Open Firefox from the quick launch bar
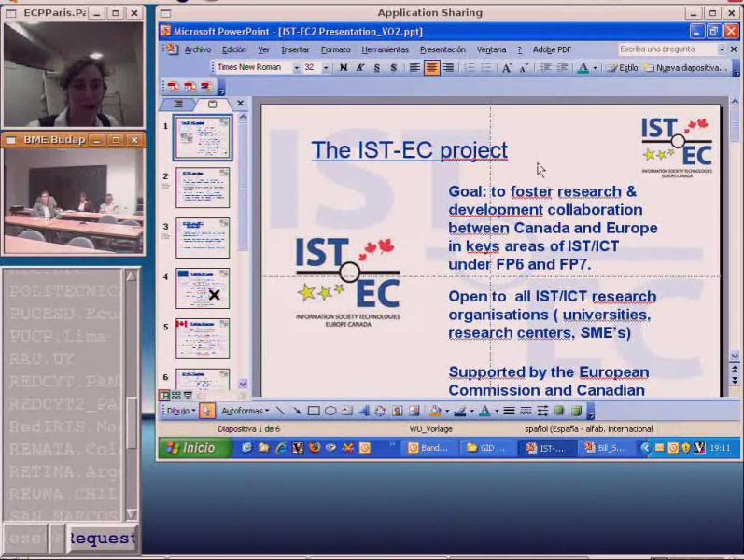Screen dimensions: 744x560 pyautogui.click(x=314, y=448)
